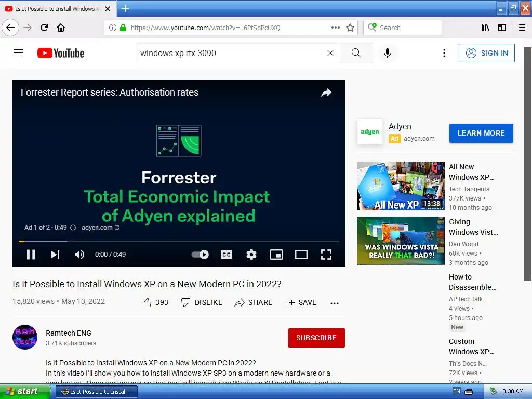View site information icon in address bar
This screenshot has height=399, width=532.
coord(113,28)
